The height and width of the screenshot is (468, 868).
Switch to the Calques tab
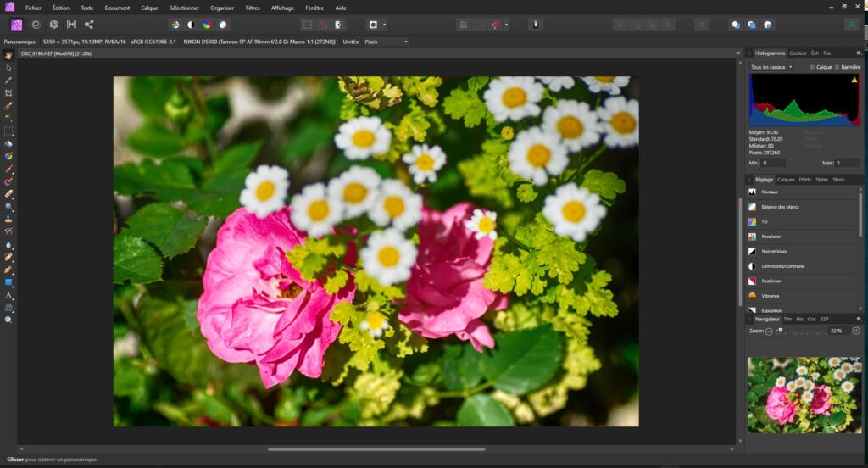pyautogui.click(x=786, y=180)
